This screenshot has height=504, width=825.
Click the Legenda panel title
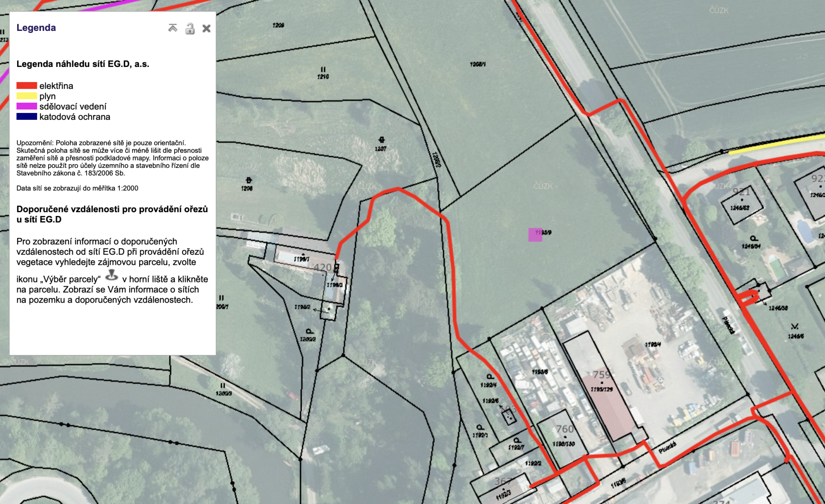coord(36,27)
